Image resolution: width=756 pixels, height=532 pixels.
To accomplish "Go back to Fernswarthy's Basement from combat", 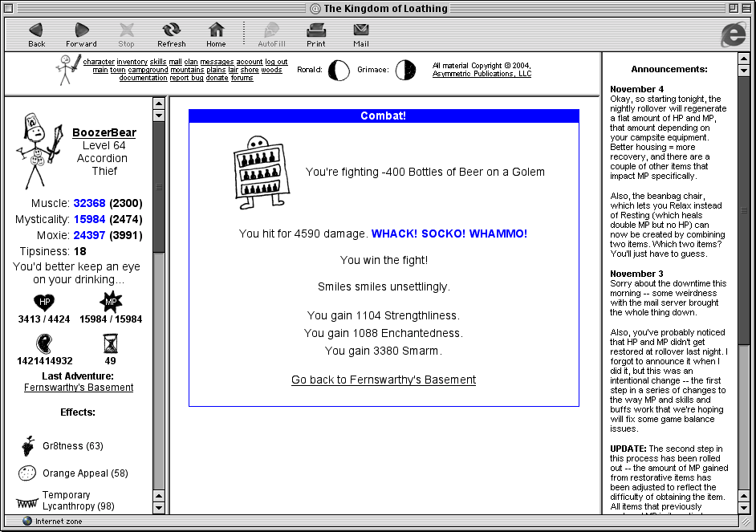I will (384, 380).
